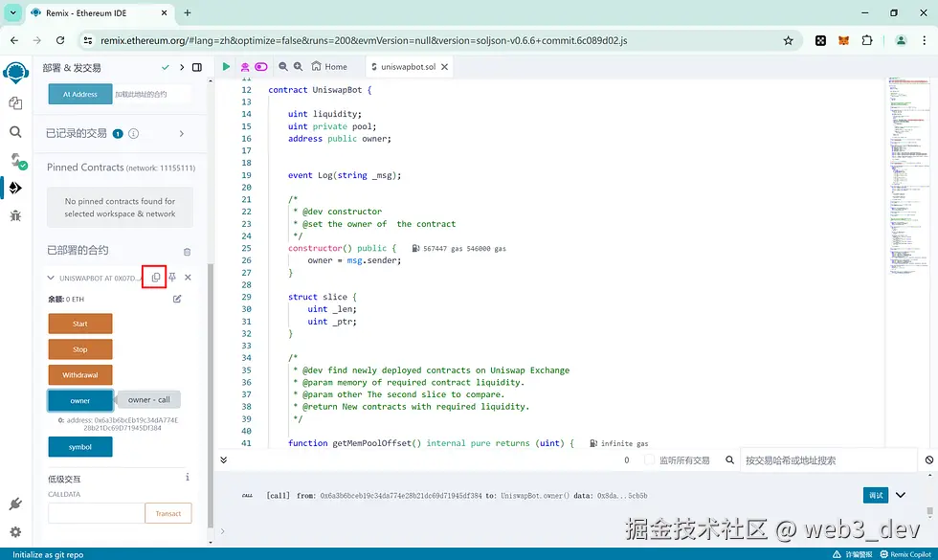Image resolution: width=938 pixels, height=560 pixels.
Task: Toggle the side panel layout icon
Action: pos(197,67)
